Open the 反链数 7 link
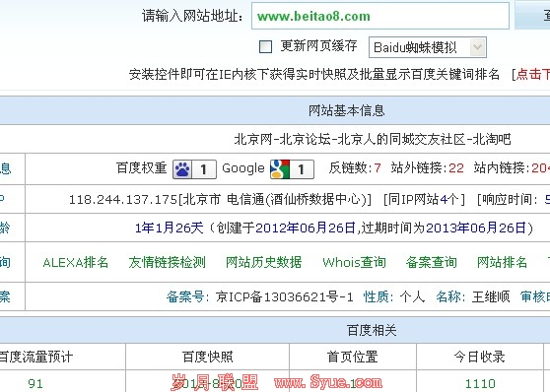Screen dimensions: 550x392 pos(378,168)
